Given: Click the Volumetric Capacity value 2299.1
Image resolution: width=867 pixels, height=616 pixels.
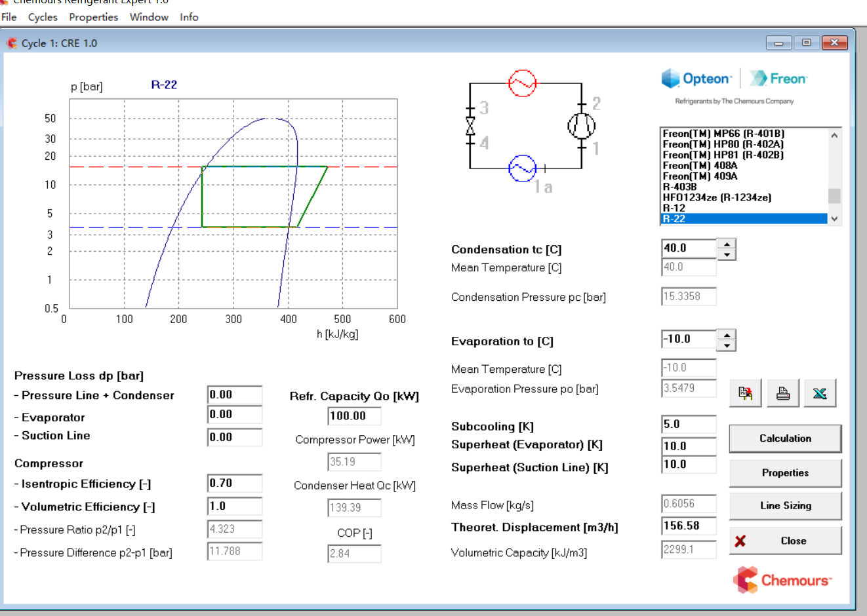Looking at the screenshot, I should click(689, 550).
